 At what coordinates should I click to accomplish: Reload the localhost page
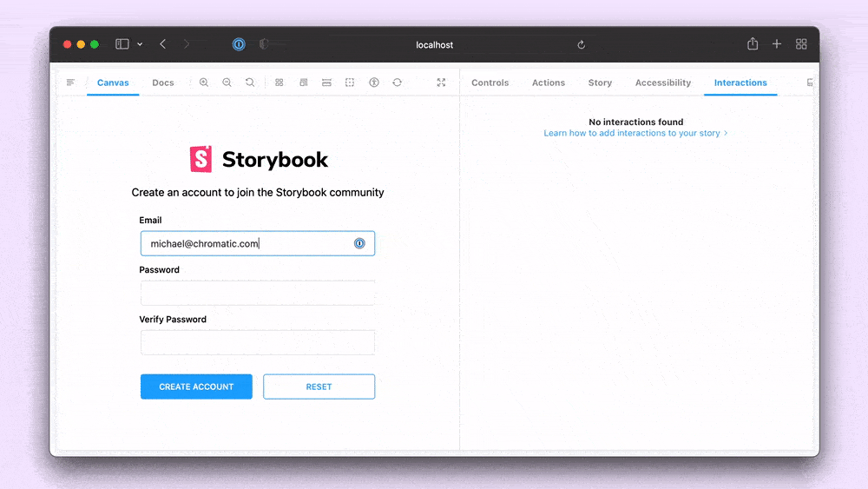(x=582, y=45)
